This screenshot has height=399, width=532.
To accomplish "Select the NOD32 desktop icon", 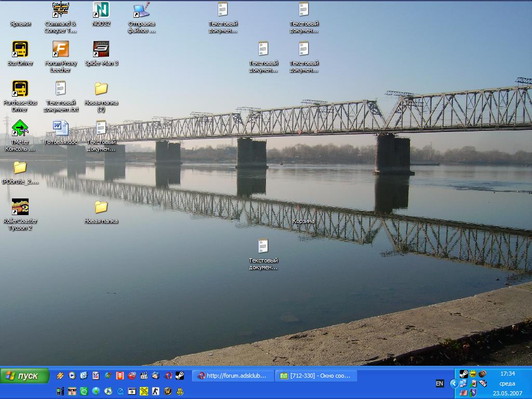I will [x=101, y=10].
